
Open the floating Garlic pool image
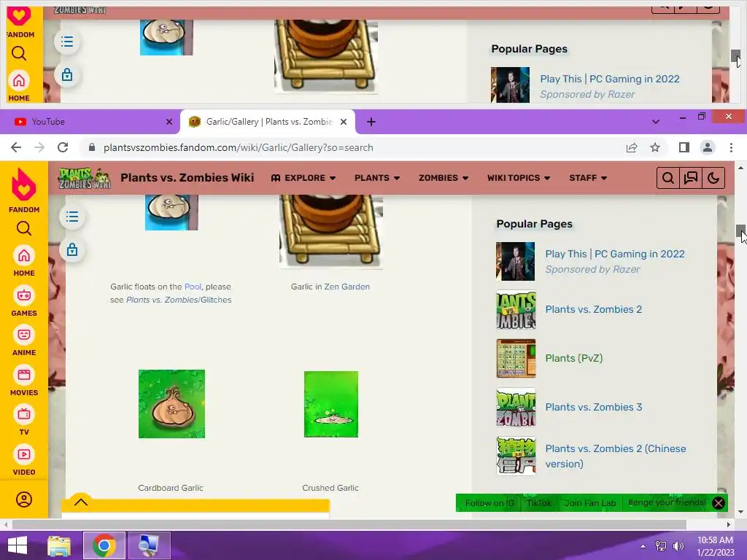click(171, 212)
